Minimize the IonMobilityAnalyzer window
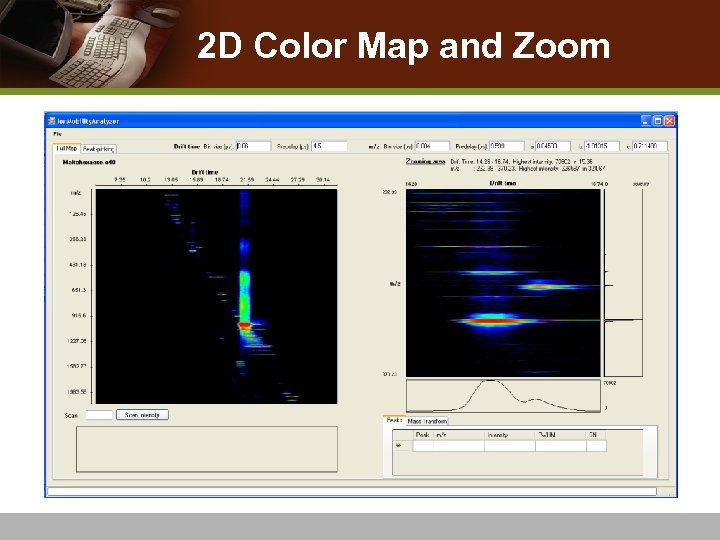 pos(646,121)
